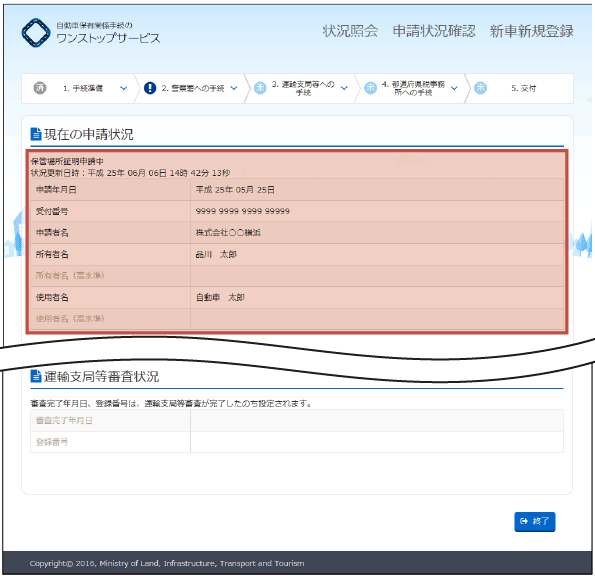Screen dimensions: 595x578
Task: Click the 未 status icon on step 5 交付
Action: (x=480, y=88)
